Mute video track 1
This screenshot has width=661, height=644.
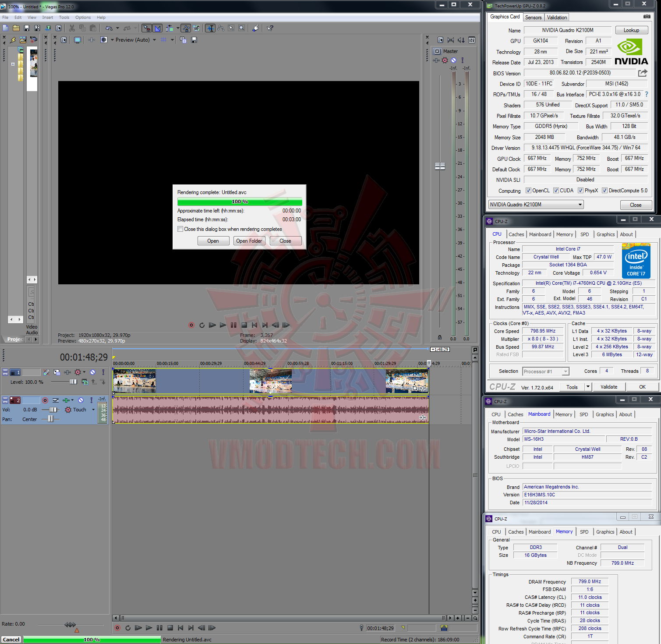pos(92,372)
